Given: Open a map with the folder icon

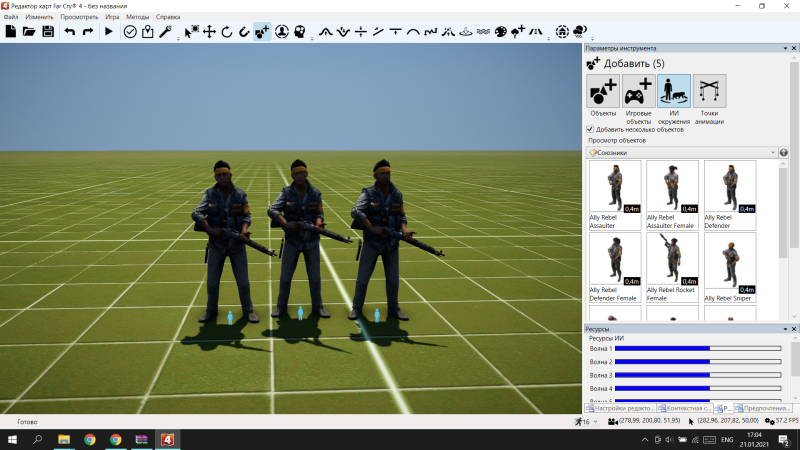Looking at the screenshot, I should point(29,32).
